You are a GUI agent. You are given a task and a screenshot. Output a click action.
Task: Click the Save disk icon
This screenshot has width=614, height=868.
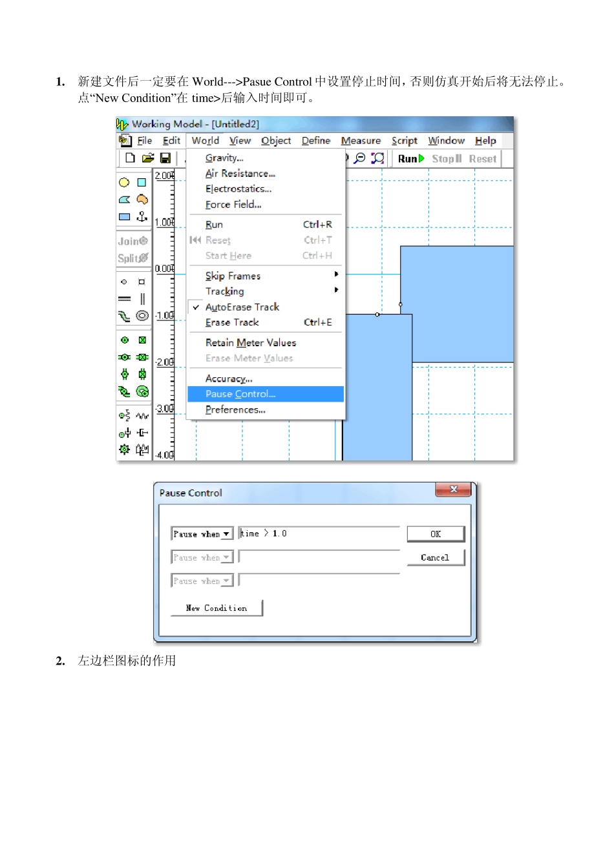point(165,158)
